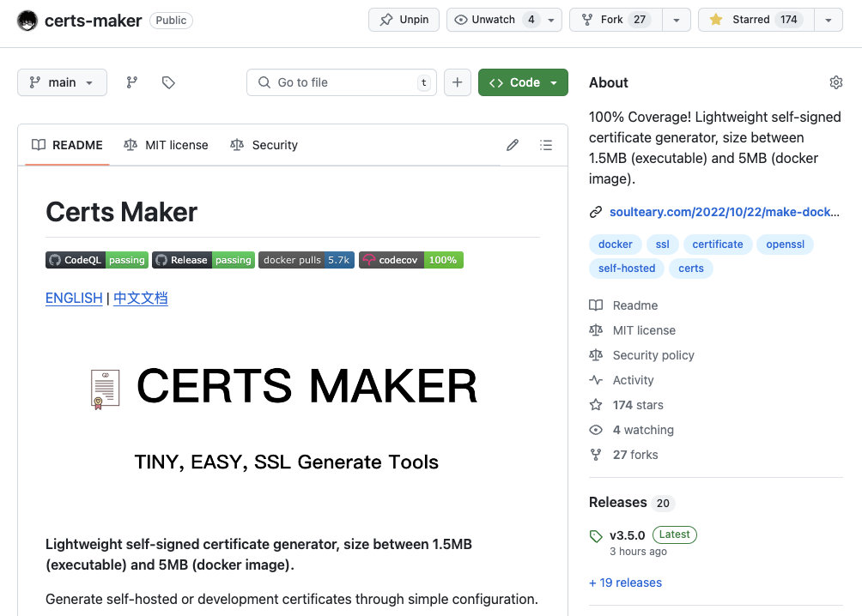
Task: Open the Releases heading link
Action: point(618,502)
